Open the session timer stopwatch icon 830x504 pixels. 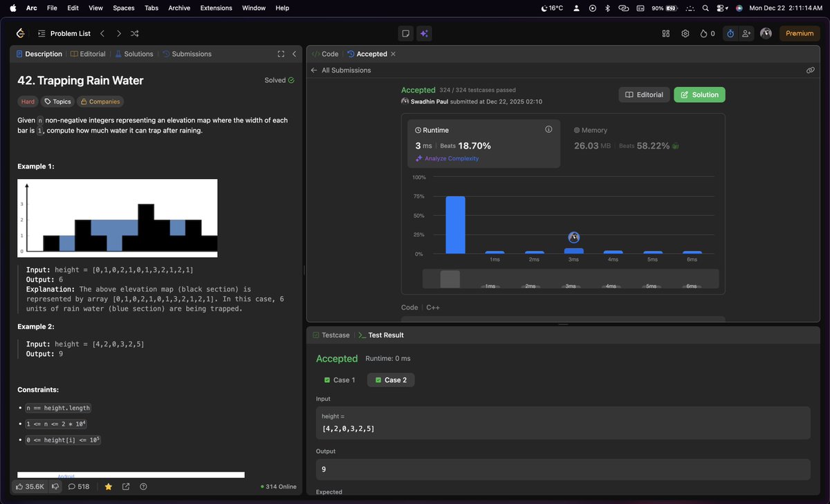tap(730, 33)
